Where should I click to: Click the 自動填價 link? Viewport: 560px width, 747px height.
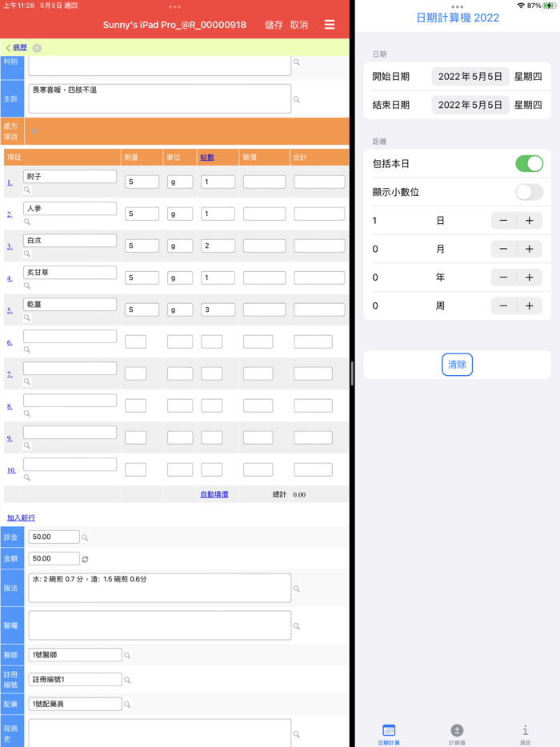pyautogui.click(x=214, y=494)
